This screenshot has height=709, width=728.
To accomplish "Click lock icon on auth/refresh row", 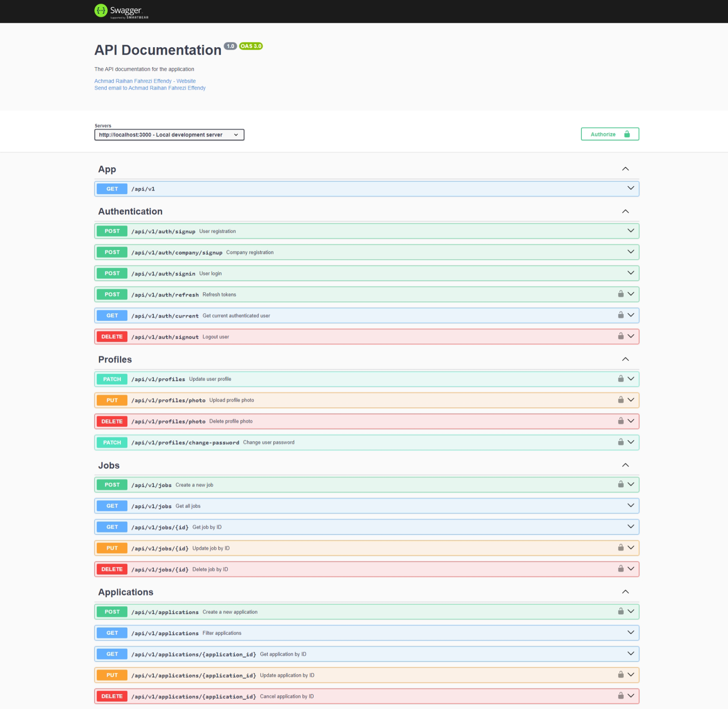I will [621, 294].
